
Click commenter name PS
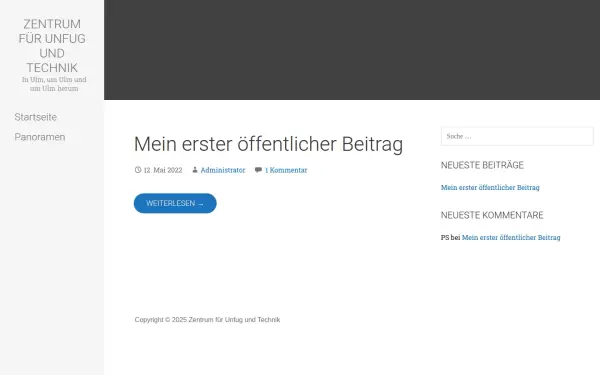445,237
